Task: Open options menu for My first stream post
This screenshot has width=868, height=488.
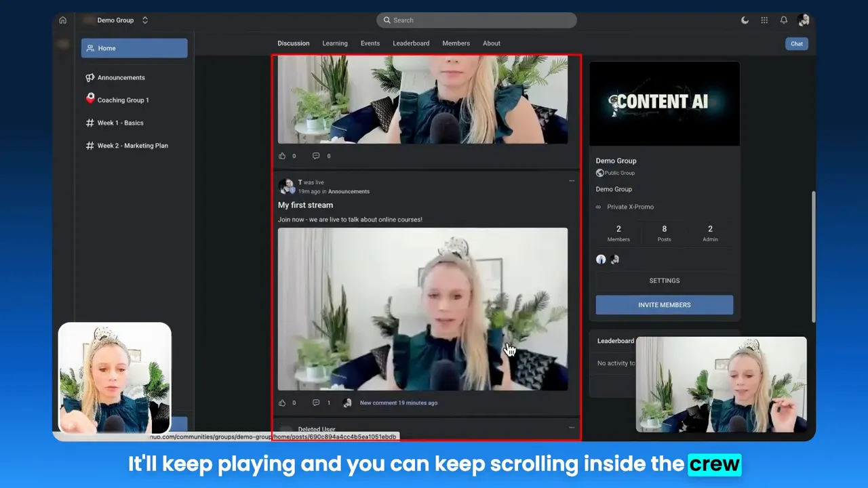Action: click(x=572, y=181)
